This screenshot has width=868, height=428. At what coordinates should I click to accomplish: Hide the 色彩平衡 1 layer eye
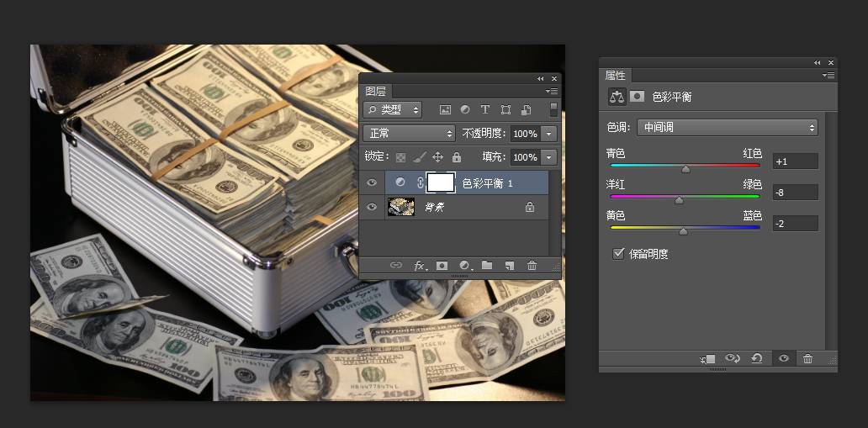point(372,182)
